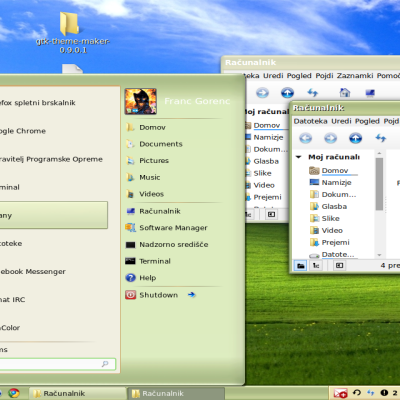Select Namizje in front window sidebar
The height and width of the screenshot is (400, 400).
pos(331,183)
